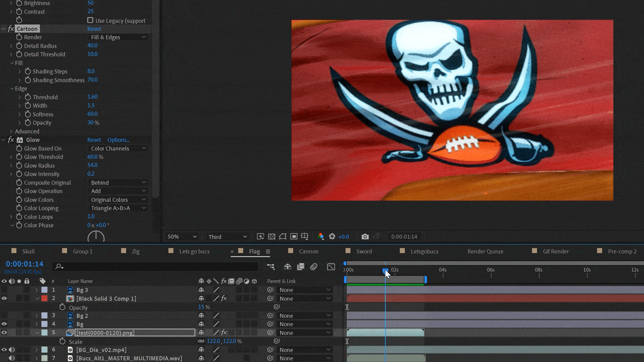Click the Scale stopwatch under test png layer
644x362 pixels.
(62, 341)
